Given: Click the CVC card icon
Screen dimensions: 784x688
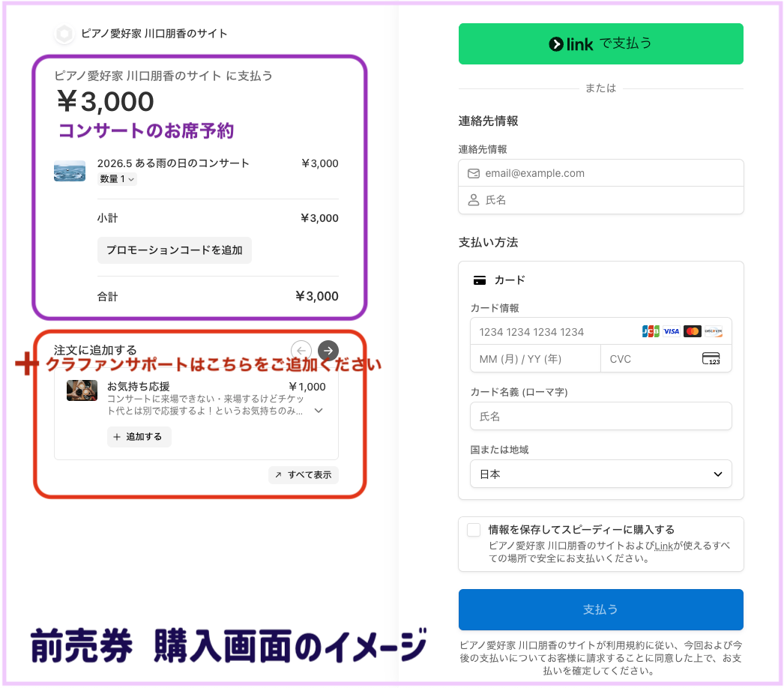Looking at the screenshot, I should (711, 358).
